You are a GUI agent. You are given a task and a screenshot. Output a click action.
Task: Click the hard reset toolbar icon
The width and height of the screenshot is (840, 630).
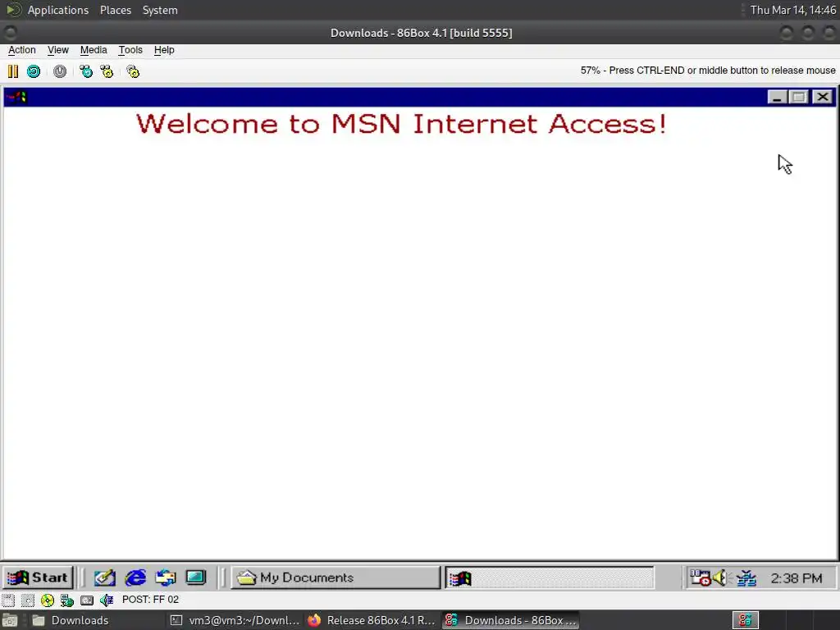click(x=33, y=71)
